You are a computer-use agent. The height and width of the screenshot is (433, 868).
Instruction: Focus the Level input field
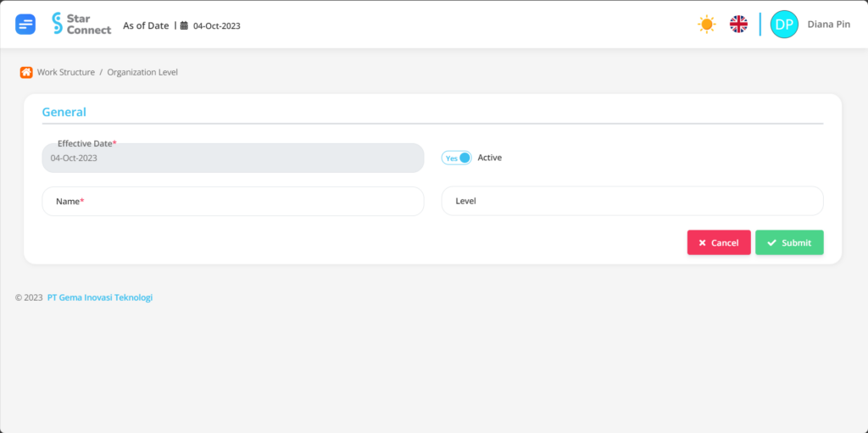[x=632, y=201]
